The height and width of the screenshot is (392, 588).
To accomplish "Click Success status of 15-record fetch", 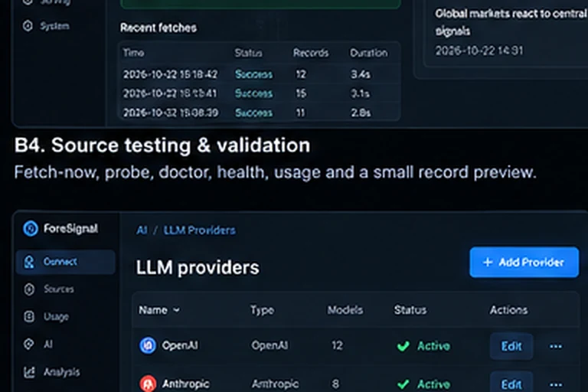I will pyautogui.click(x=253, y=93).
